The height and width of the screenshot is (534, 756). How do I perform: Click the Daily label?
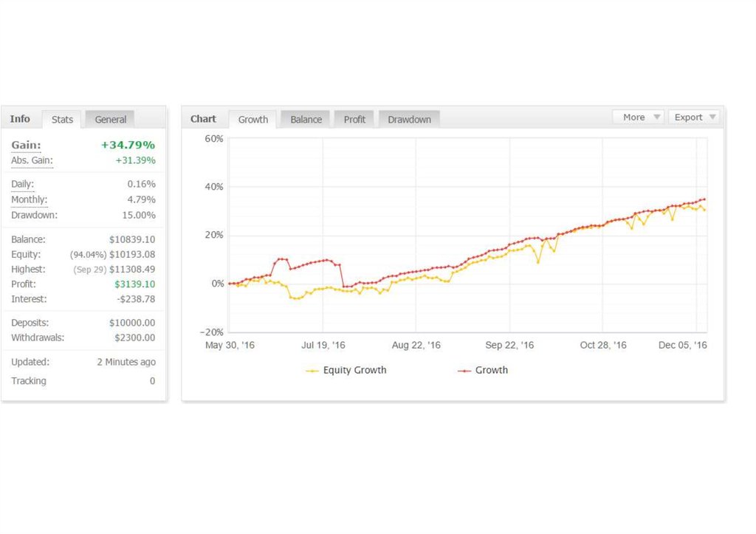(x=22, y=184)
